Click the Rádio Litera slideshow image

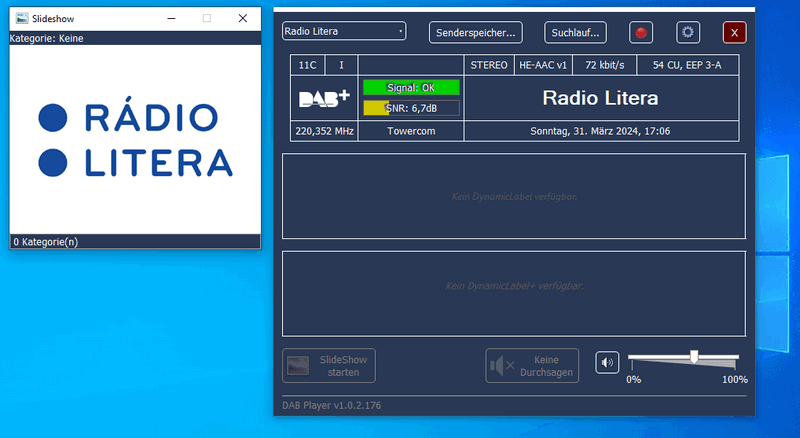click(x=135, y=139)
